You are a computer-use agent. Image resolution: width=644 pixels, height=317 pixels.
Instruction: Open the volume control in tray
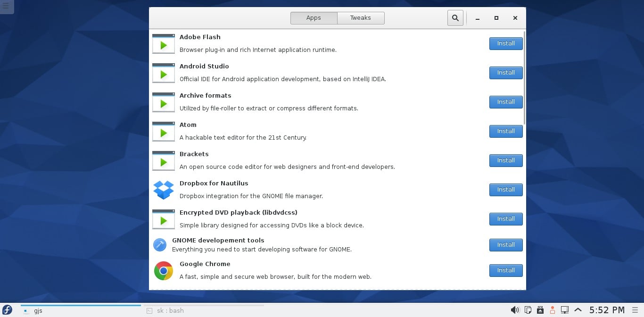click(515, 310)
